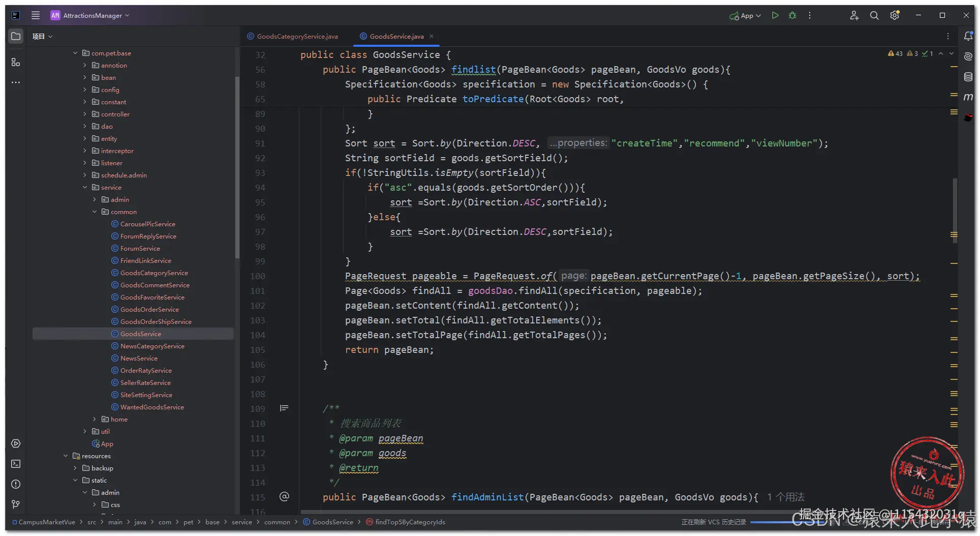The width and height of the screenshot is (980, 536).
Task: Click the project tree vertical scrollbar
Action: (x=237, y=168)
